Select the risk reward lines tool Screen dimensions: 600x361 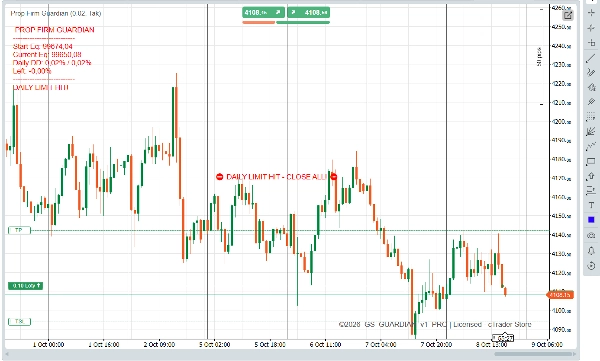591,191
